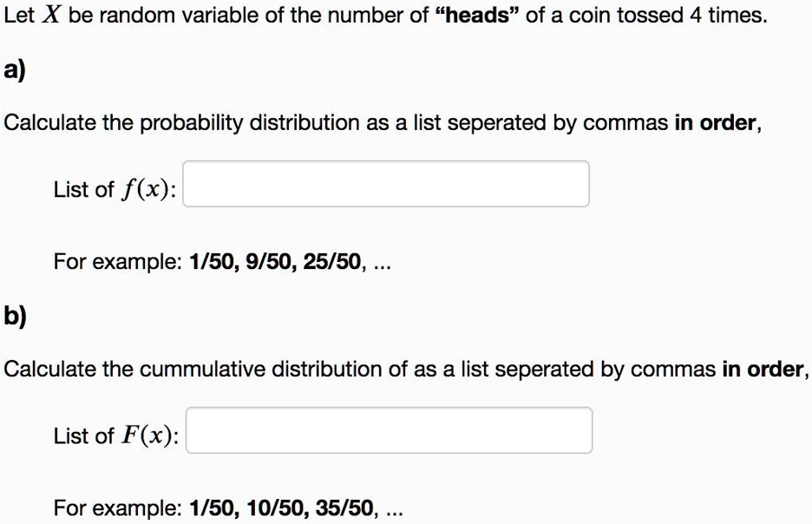The image size is (812, 524).
Task: Click inside the probability distribution answer field
Action: coord(386,183)
